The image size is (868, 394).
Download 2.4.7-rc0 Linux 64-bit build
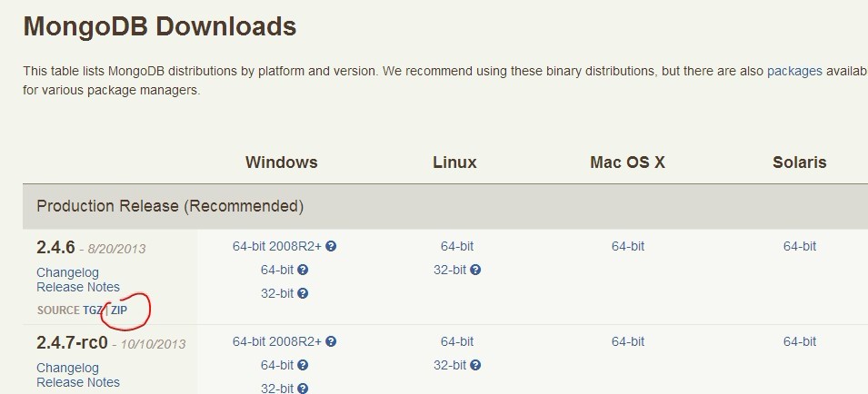[x=457, y=342]
